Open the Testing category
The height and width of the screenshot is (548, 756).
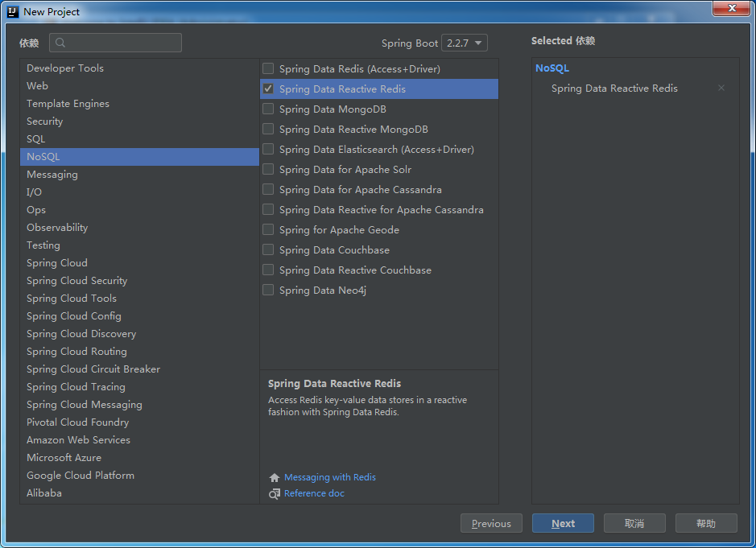139,245
